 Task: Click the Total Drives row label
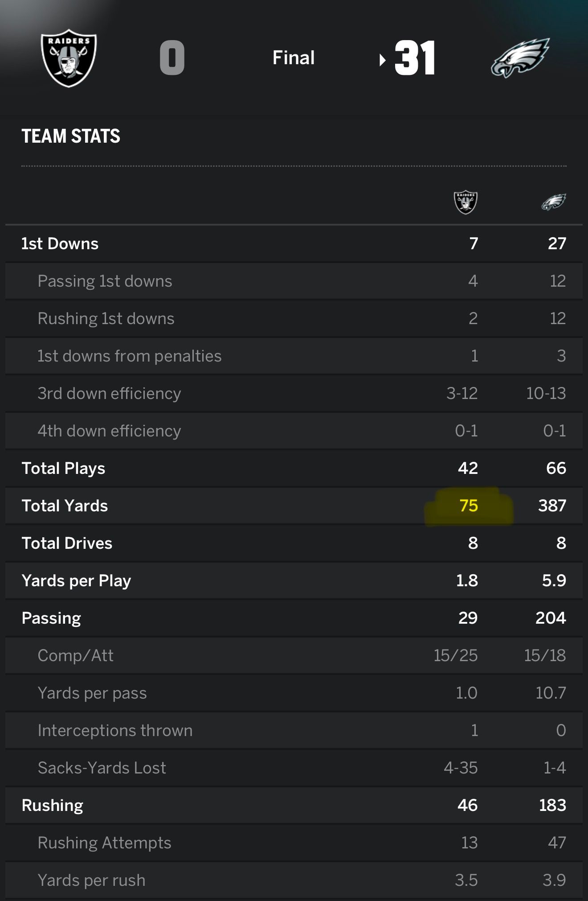point(67,543)
